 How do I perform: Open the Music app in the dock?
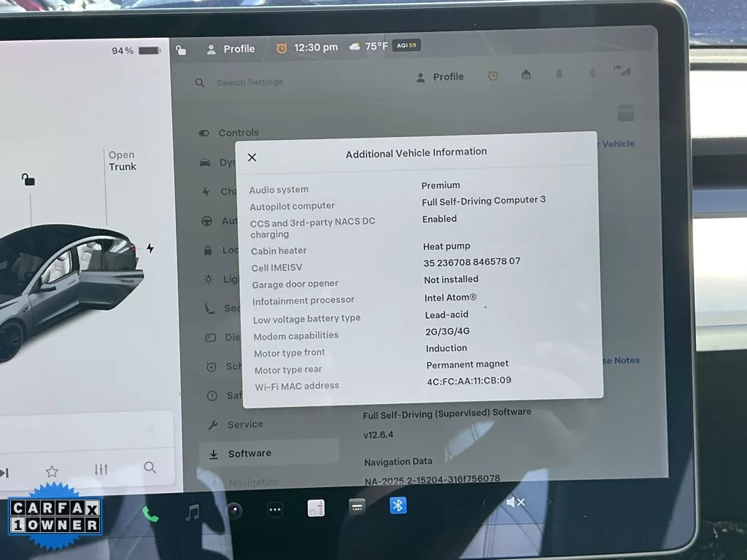tap(193, 513)
